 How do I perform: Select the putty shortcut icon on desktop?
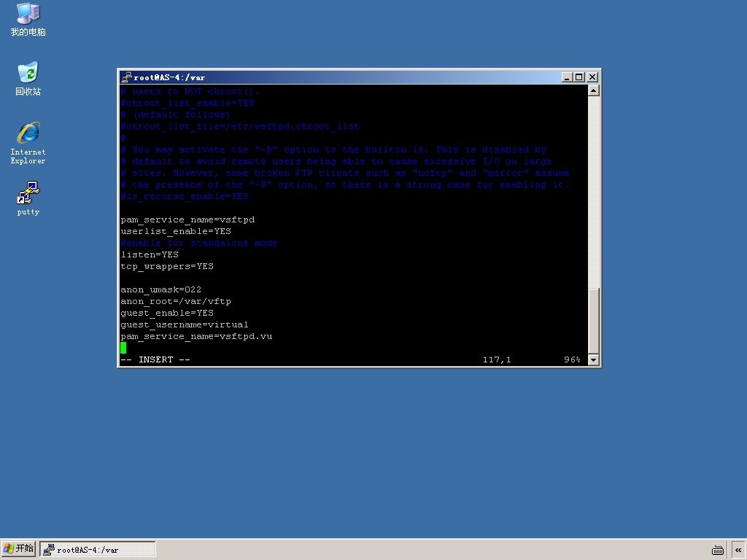pos(28,198)
